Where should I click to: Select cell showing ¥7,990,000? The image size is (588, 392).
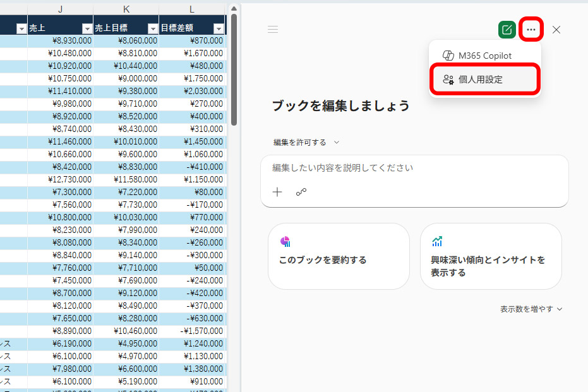126,230
